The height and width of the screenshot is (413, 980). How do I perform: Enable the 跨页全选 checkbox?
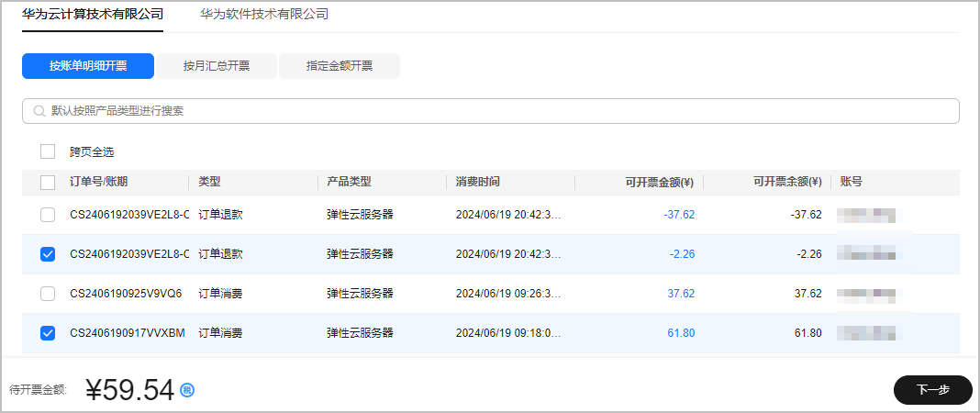(48, 151)
